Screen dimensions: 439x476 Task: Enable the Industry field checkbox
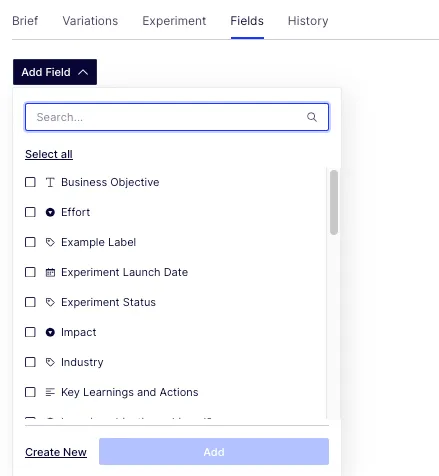(x=30, y=362)
